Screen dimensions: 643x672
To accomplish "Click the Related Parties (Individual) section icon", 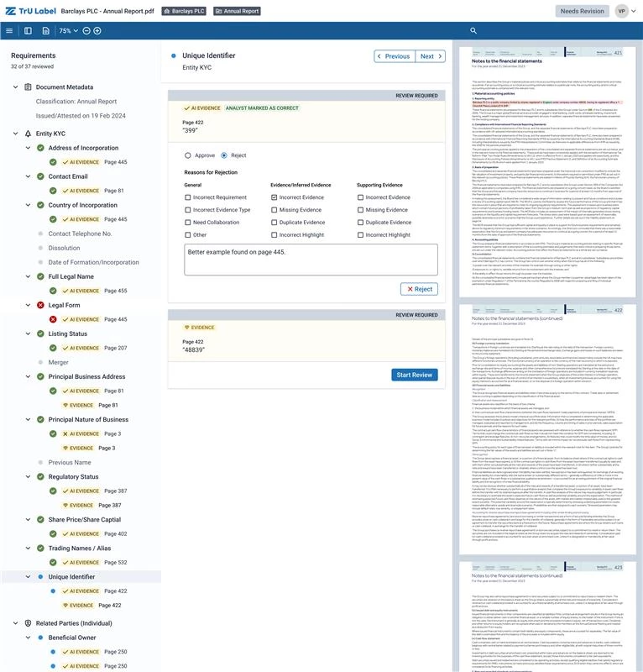I will (28, 623).
